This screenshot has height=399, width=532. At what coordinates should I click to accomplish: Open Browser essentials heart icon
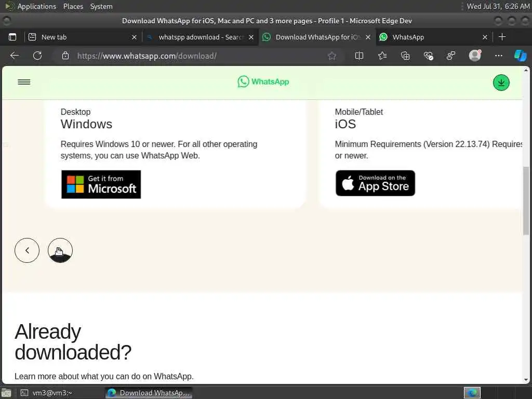[428, 56]
